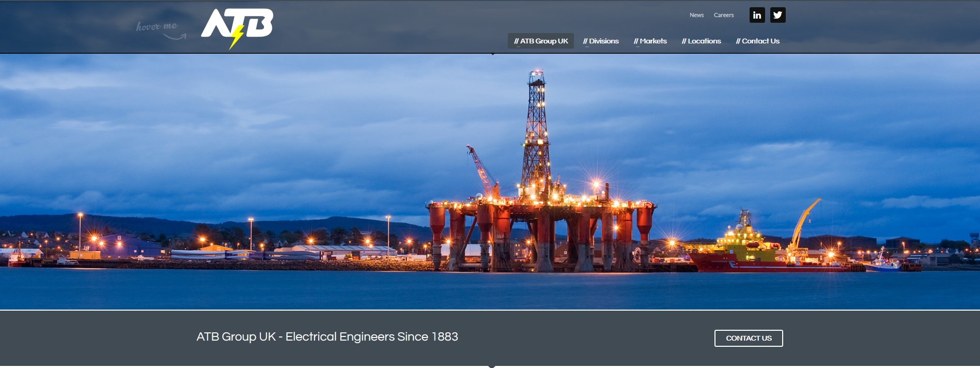The height and width of the screenshot is (368, 980).
Task: Open the ATB LinkedIn page icon
Action: 757,15
